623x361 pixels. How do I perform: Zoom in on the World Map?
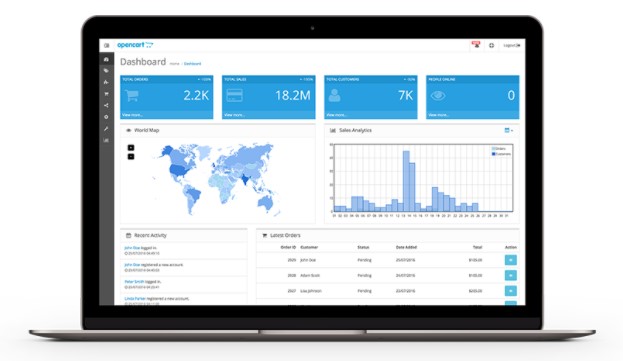point(131,148)
